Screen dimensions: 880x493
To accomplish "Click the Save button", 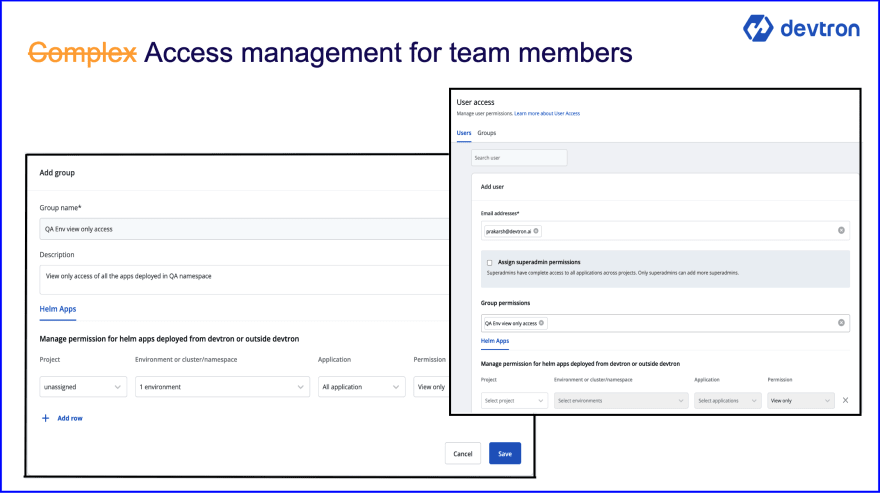I will click(x=505, y=454).
